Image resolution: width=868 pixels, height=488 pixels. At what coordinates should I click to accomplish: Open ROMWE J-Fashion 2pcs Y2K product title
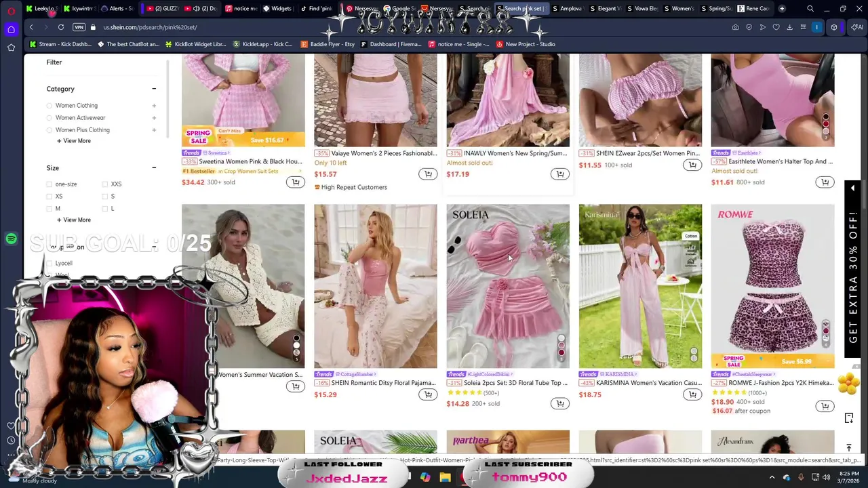pyautogui.click(x=781, y=383)
